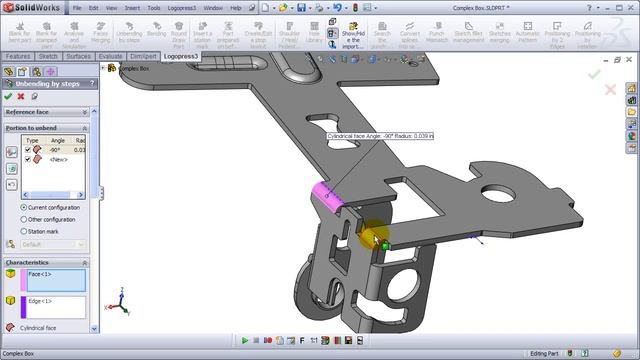Open dropdown arrow next to Undo icon

tap(346, 8)
